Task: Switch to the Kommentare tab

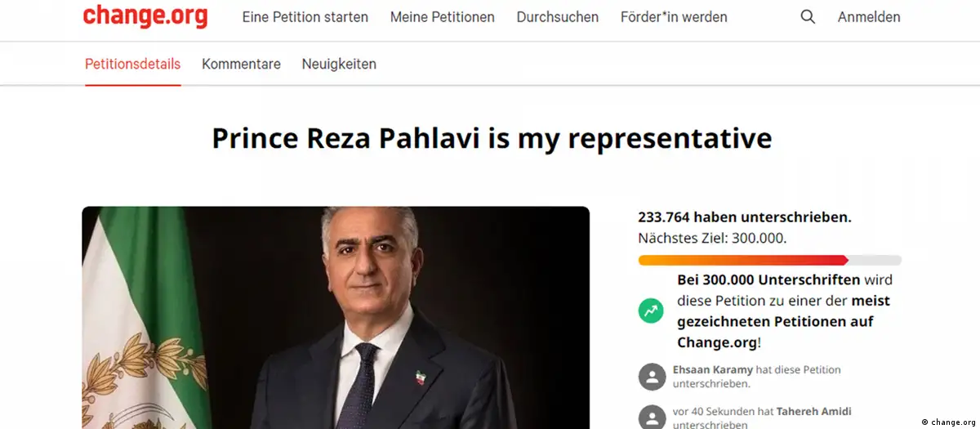Action: pos(241,64)
